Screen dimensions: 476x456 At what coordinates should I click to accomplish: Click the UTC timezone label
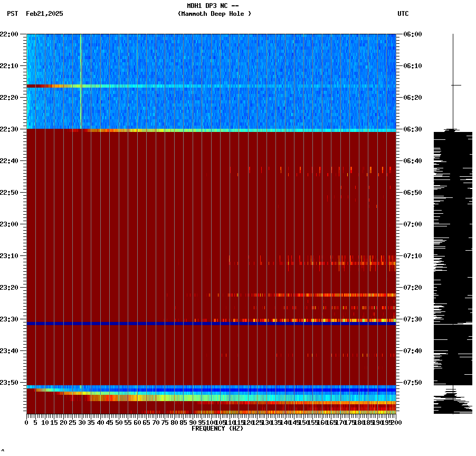pos(404,14)
